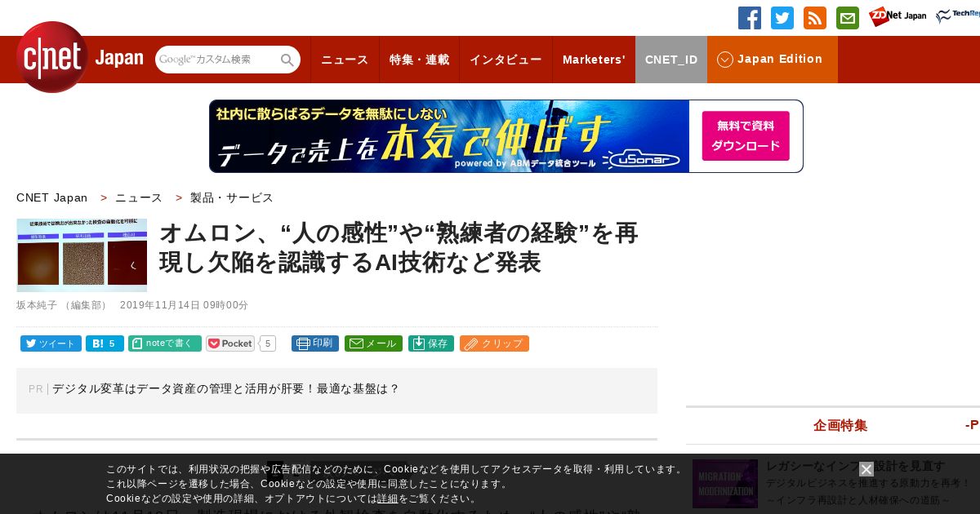Open ニュース breadcrumb link

click(x=139, y=197)
